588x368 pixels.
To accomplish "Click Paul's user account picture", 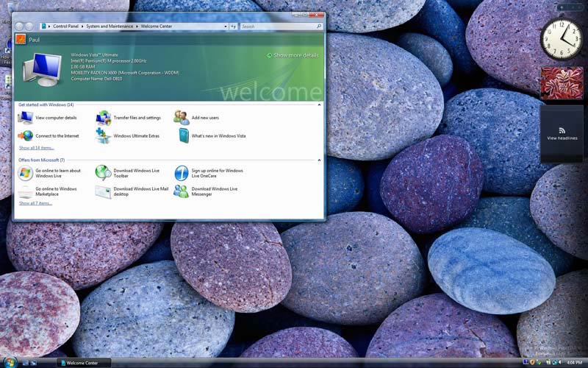I will point(21,39).
